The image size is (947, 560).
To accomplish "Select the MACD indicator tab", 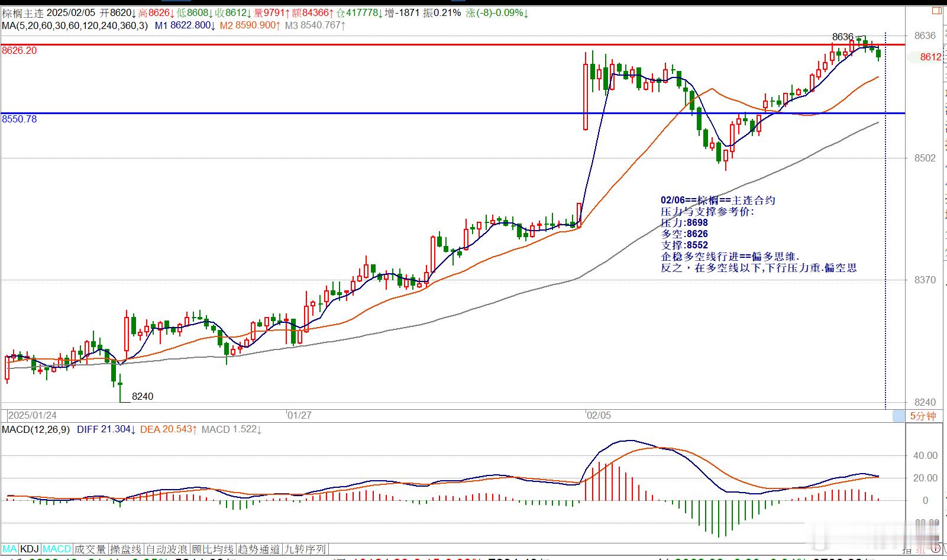I will (57, 549).
